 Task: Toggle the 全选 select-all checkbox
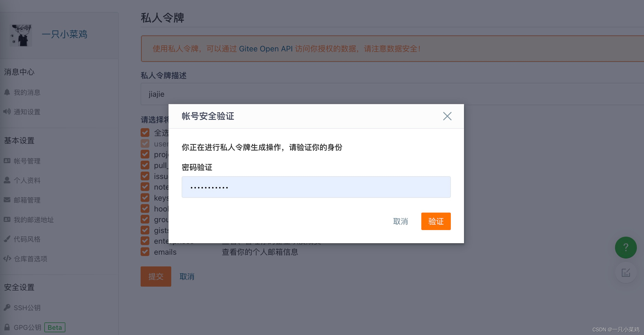(x=145, y=133)
